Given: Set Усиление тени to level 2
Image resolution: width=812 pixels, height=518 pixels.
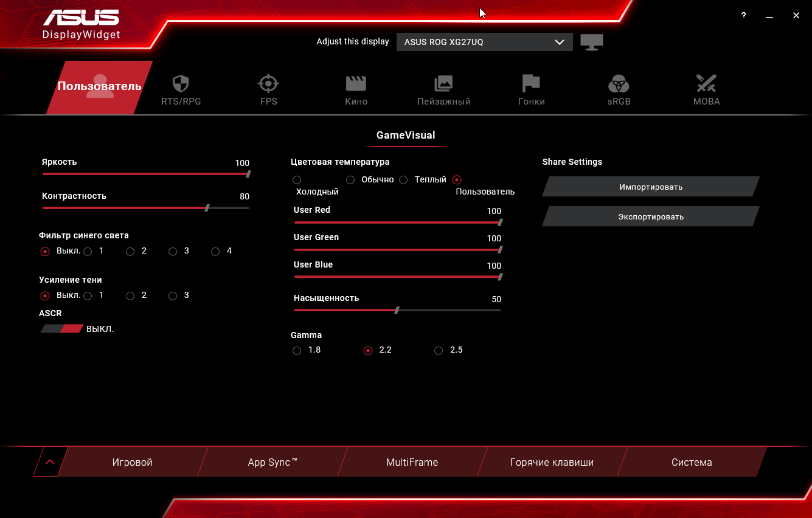Looking at the screenshot, I should coord(130,295).
